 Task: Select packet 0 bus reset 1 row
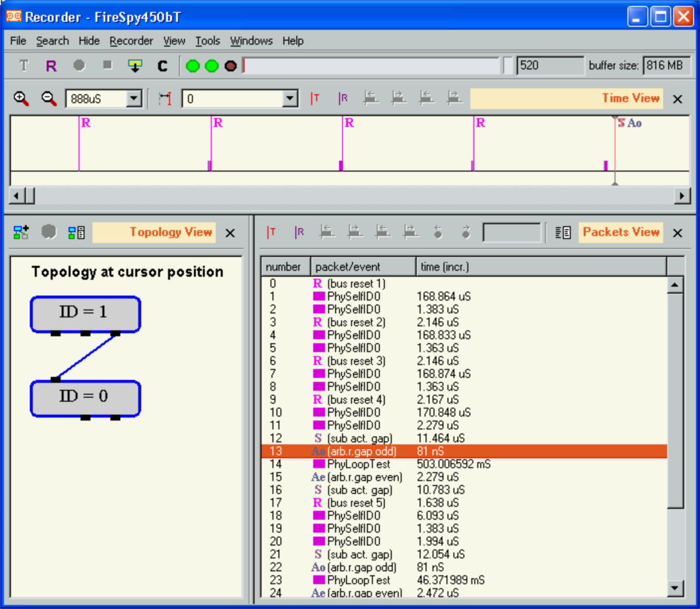(x=464, y=283)
